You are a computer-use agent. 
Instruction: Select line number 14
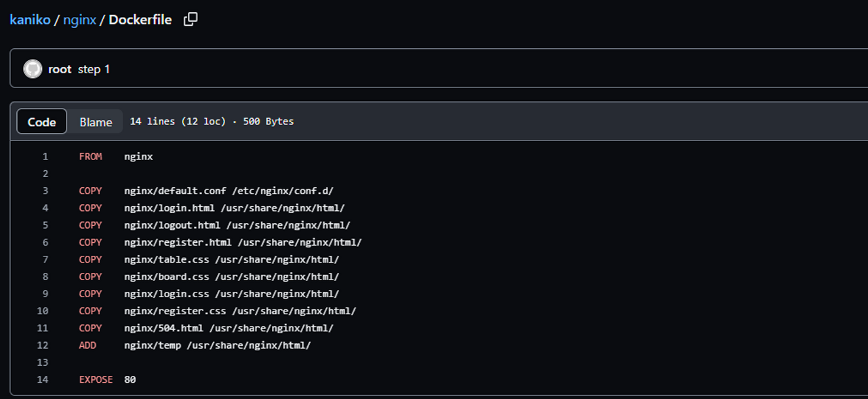[43, 379]
